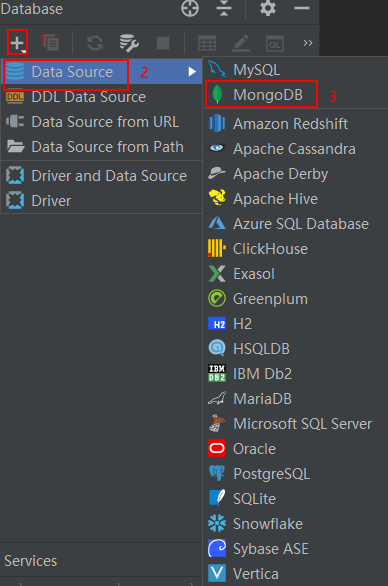388x586 pixels.
Task: Open the Services panel tab
Action: coord(31,561)
